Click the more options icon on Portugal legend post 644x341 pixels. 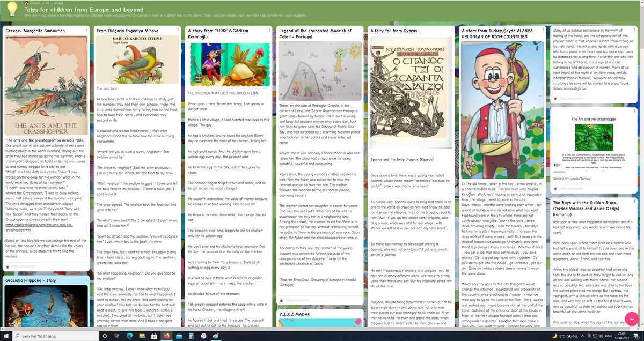361,29
